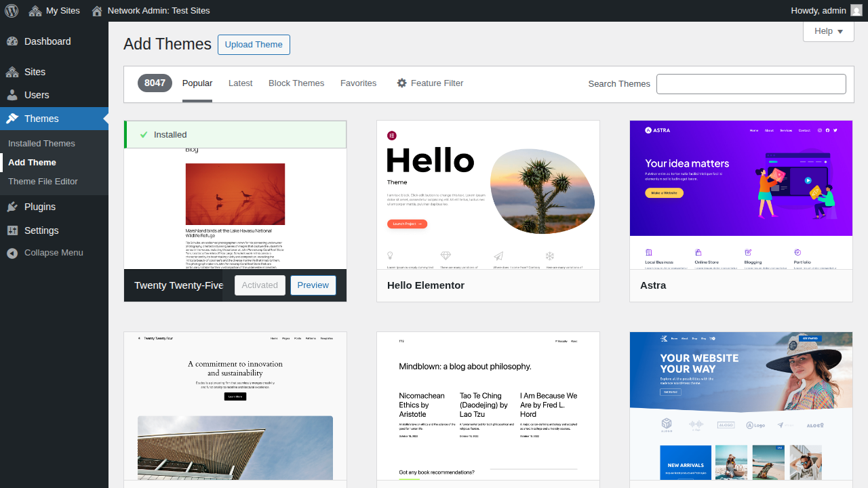
Task: Click the admin avatar in the top bar
Action: 856,10
